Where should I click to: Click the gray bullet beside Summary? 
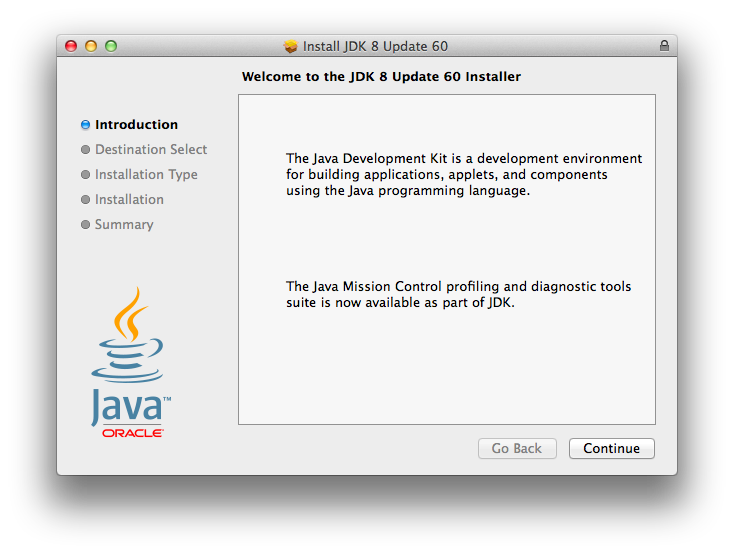[x=85, y=225]
